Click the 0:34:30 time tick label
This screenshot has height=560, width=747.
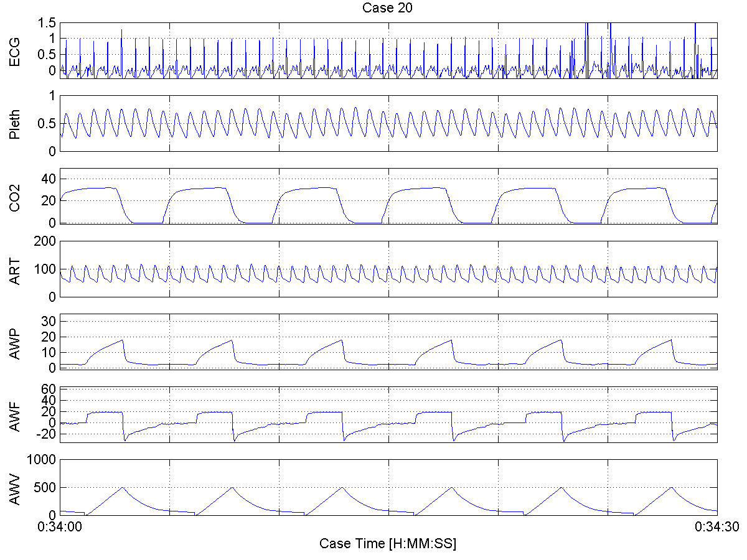coord(717,527)
